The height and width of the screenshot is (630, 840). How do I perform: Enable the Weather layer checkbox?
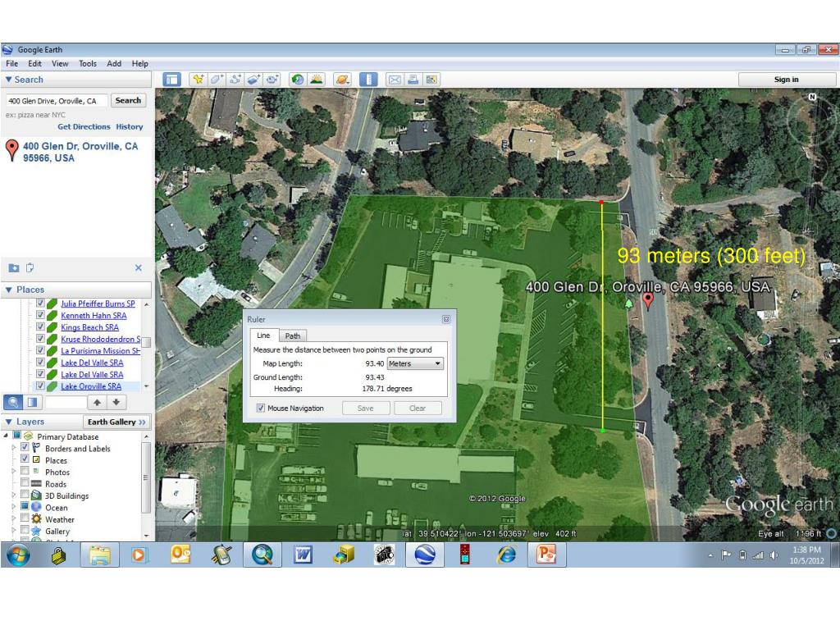coord(25,518)
